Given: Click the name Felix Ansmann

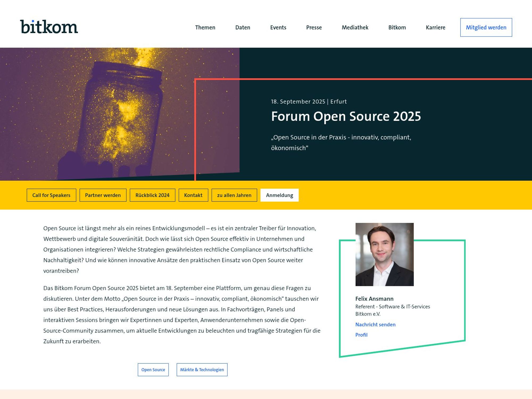Looking at the screenshot, I should (x=374, y=299).
